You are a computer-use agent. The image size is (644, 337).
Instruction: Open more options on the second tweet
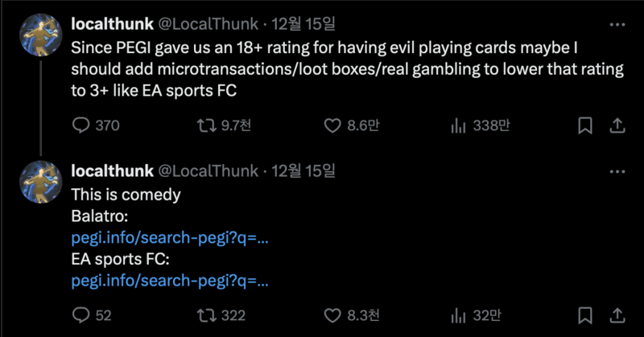click(x=617, y=171)
